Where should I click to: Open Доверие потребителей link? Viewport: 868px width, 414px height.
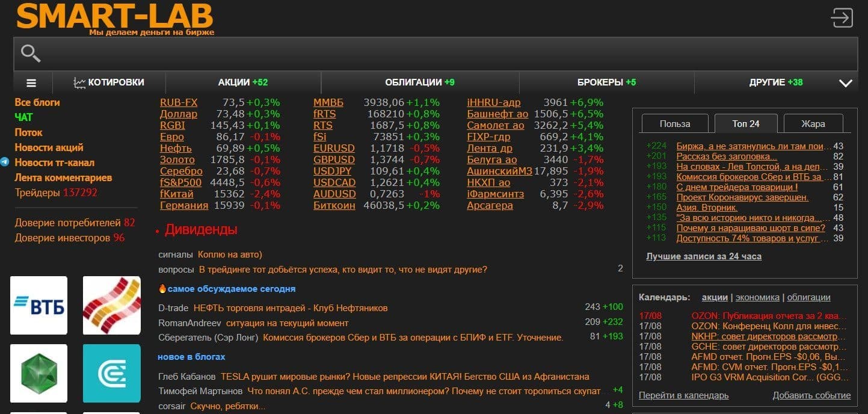[75, 223]
